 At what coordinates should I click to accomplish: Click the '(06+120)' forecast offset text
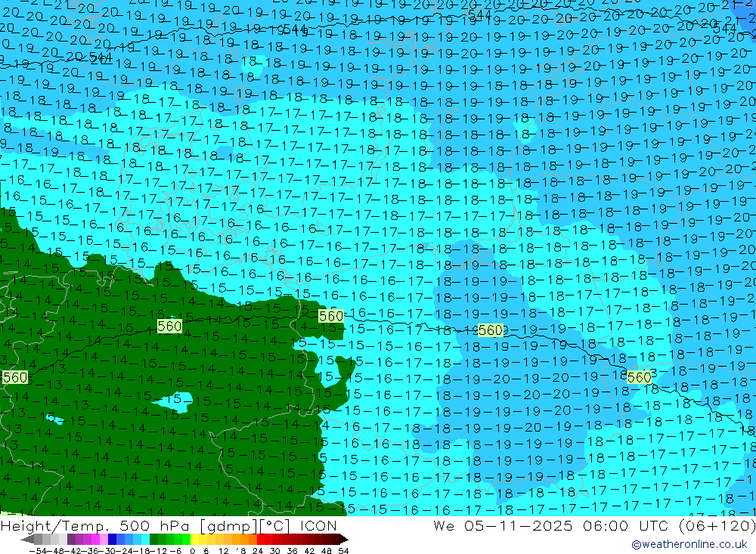(717, 525)
